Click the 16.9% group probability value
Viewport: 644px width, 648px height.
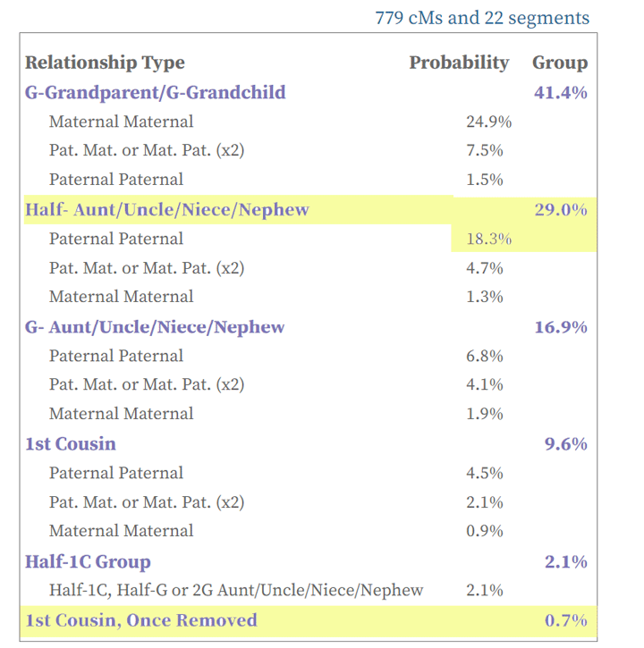coord(561,327)
